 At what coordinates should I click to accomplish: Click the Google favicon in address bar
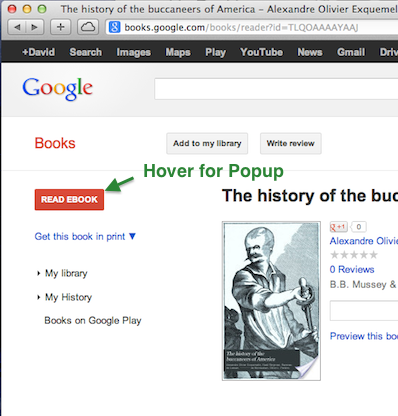point(114,27)
